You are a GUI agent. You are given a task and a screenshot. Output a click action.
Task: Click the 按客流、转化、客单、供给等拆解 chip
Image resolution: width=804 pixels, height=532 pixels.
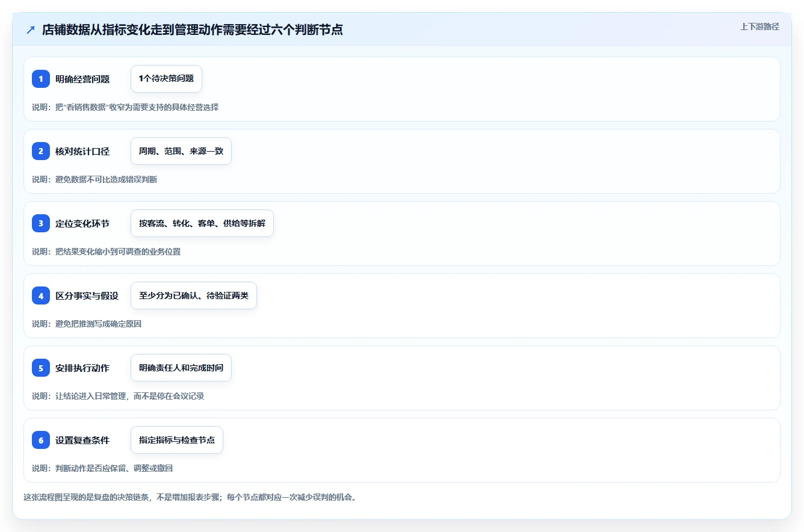(x=202, y=223)
